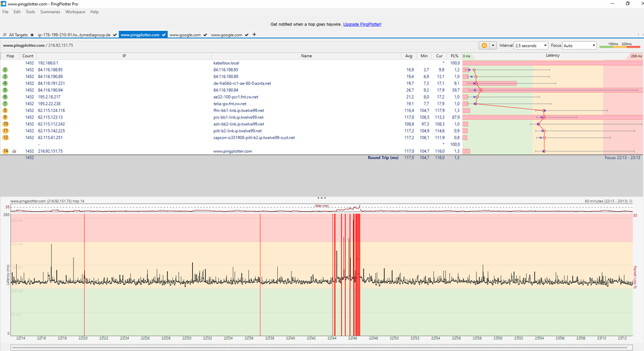Follow the Upgrade PingPlotter! link
This screenshot has height=351, width=644.
pyautogui.click(x=362, y=24)
